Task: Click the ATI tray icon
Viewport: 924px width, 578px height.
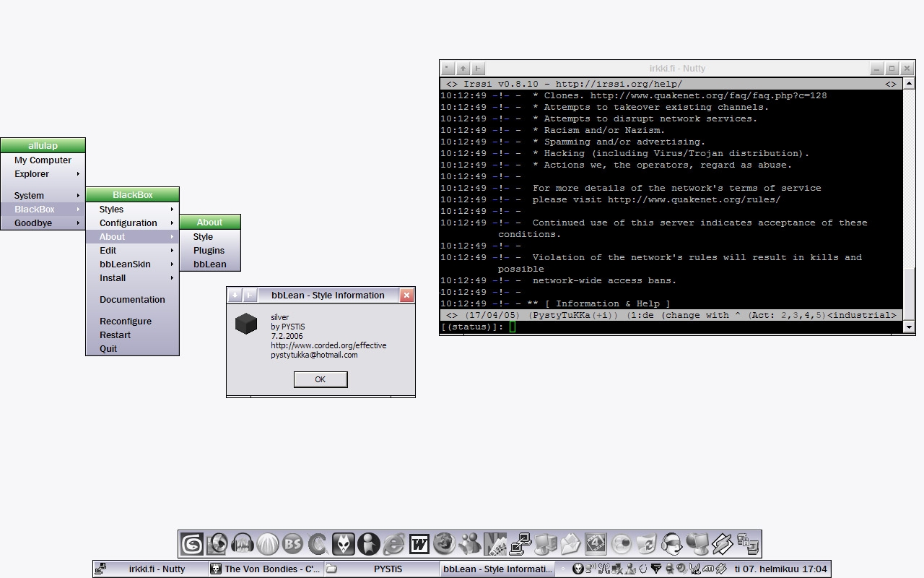Action: 708,569
